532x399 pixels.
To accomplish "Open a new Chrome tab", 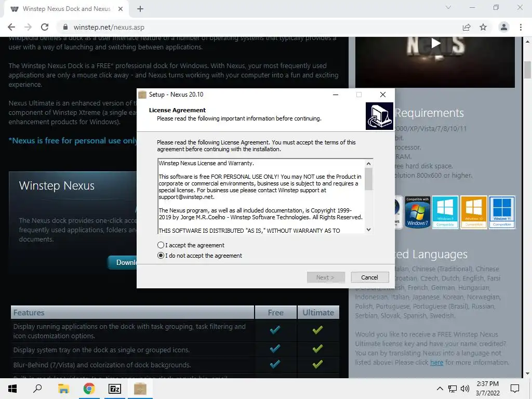I will [140, 9].
